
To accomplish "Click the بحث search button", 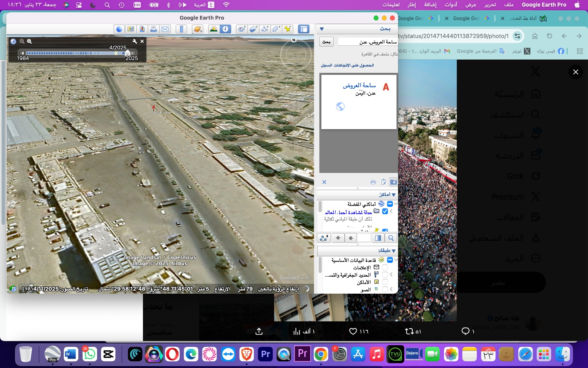I will coord(326,42).
